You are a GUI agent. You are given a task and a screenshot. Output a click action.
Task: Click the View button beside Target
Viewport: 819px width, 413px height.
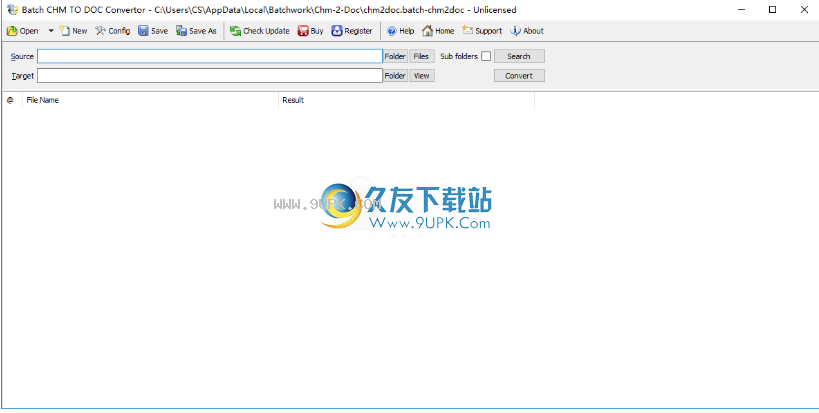click(x=422, y=76)
